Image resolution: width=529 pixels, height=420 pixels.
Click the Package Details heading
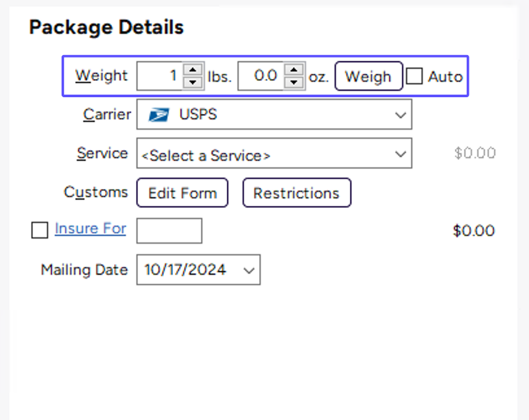tap(106, 27)
